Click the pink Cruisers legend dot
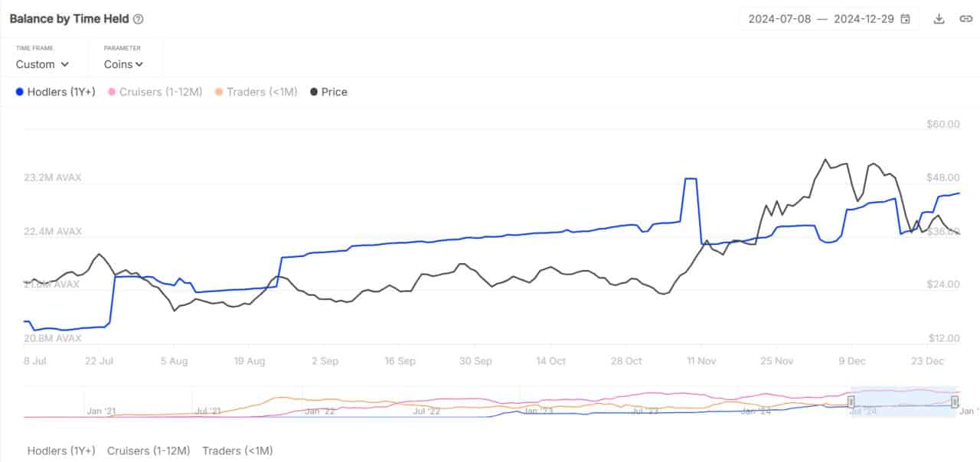 (x=112, y=92)
